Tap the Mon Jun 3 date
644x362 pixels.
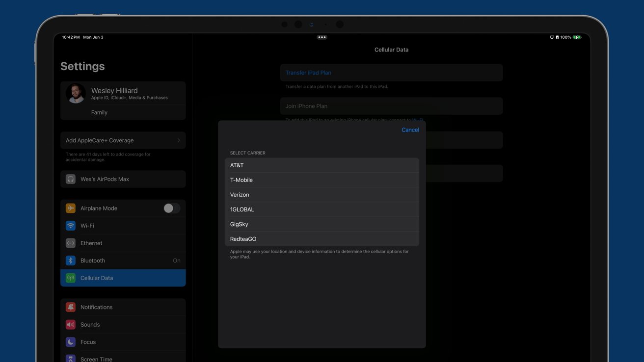[x=93, y=37]
